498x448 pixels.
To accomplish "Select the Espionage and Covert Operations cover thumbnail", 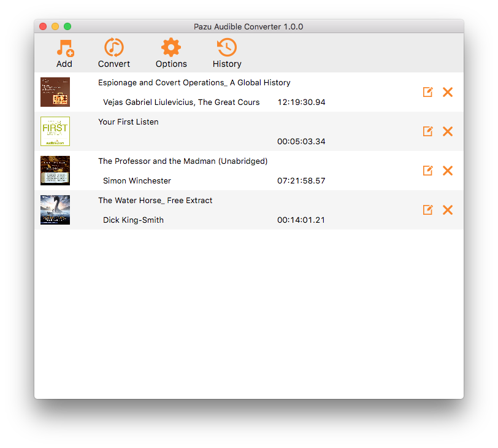I will click(x=55, y=92).
